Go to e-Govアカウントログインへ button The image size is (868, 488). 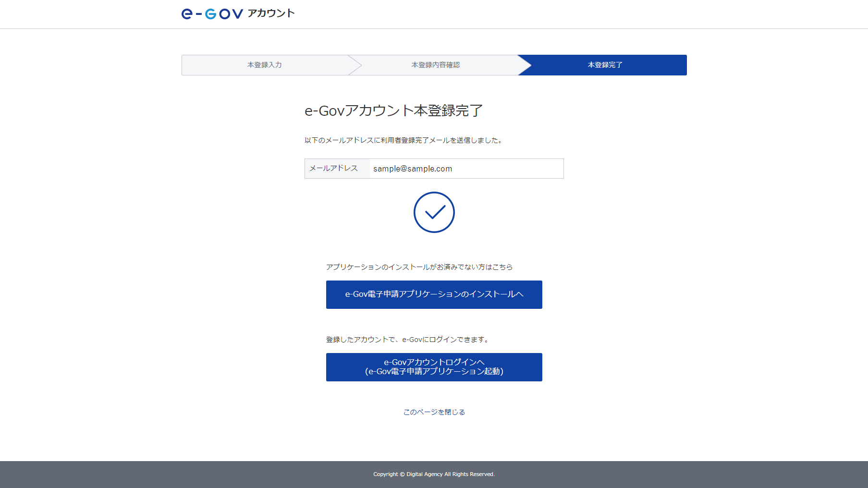point(434,367)
